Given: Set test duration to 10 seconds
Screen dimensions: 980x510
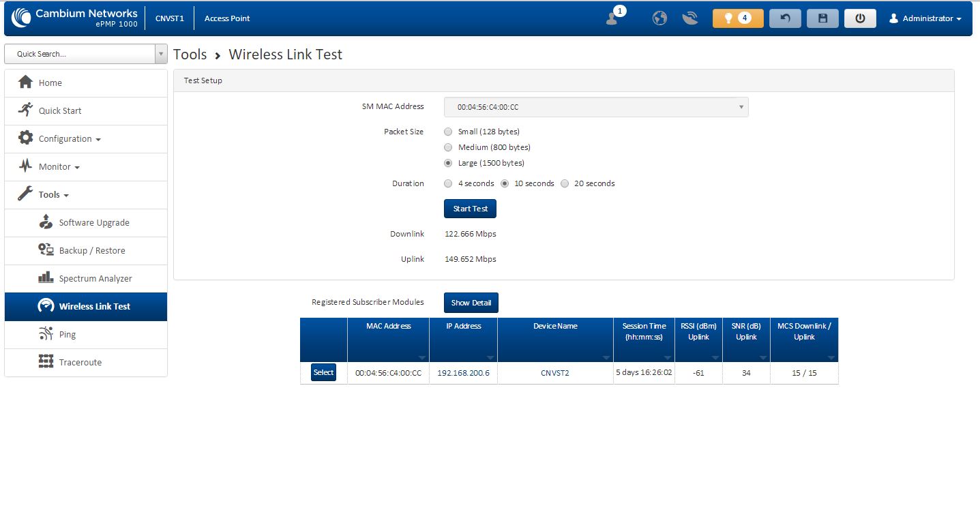Looking at the screenshot, I should [x=505, y=183].
